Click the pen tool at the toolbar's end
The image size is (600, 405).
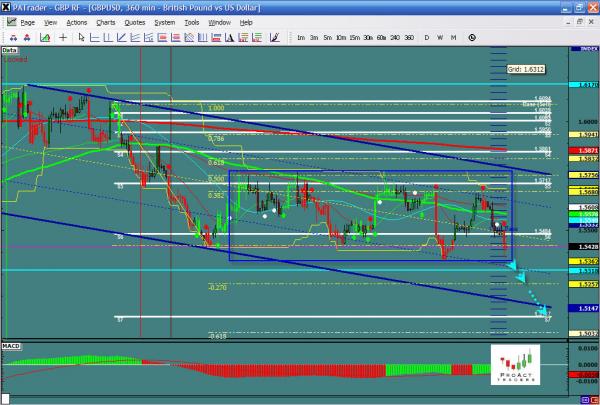click(x=275, y=37)
